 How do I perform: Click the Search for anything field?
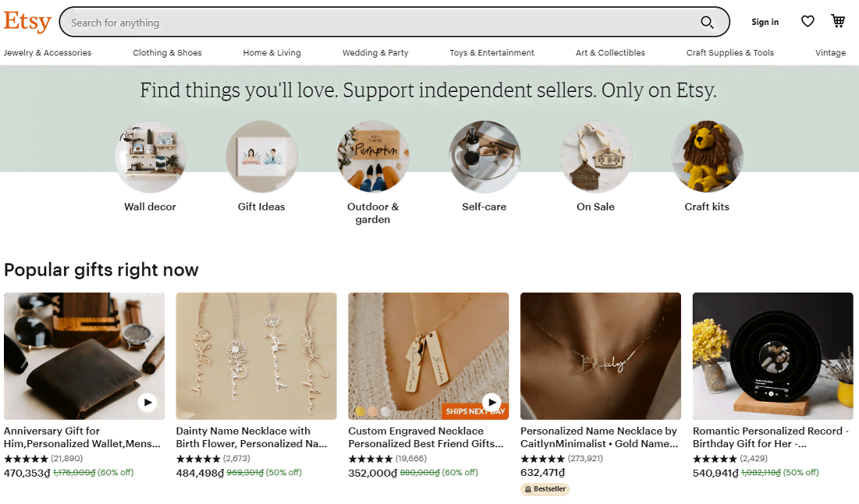click(375, 23)
